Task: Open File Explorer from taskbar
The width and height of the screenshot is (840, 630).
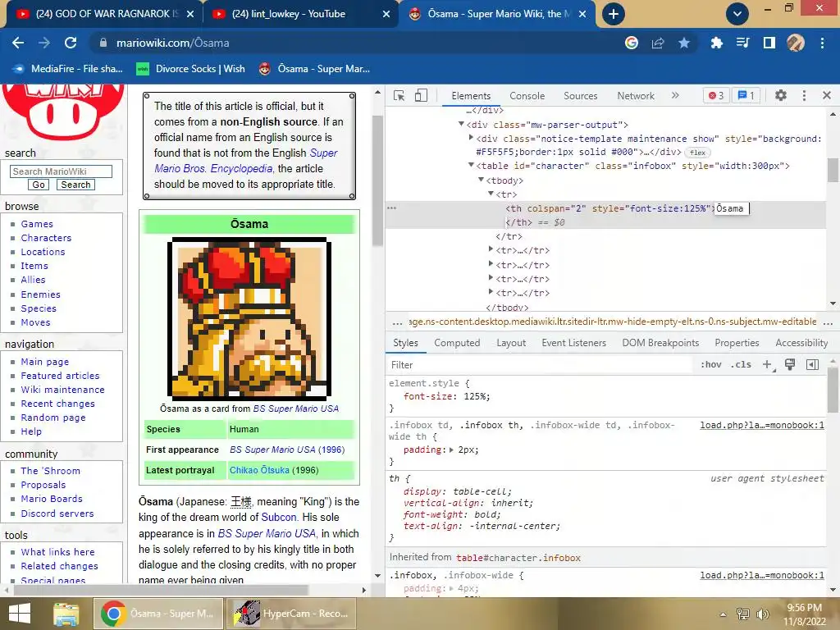Action: click(x=66, y=614)
